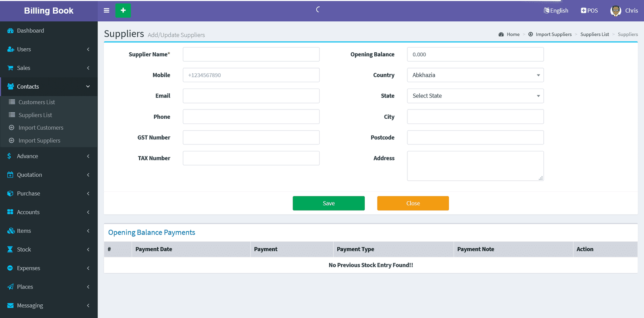Collapse the Contacts sidebar menu
644x318 pixels.
(x=48, y=87)
